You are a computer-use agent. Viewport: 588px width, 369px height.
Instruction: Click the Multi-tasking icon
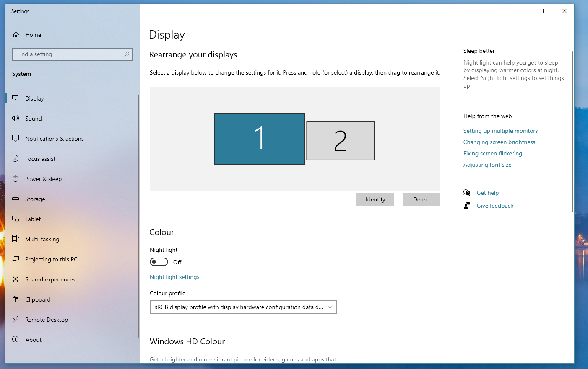[x=16, y=239]
